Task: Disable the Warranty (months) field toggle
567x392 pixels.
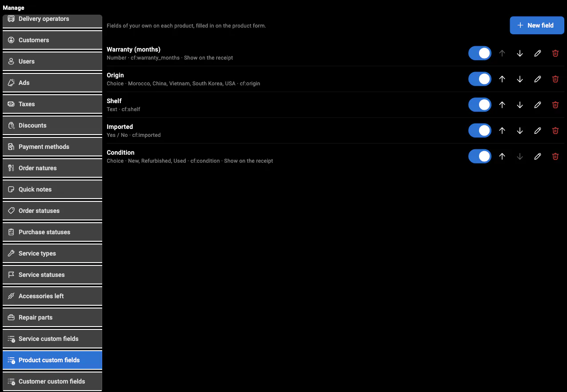Action: tap(480, 53)
